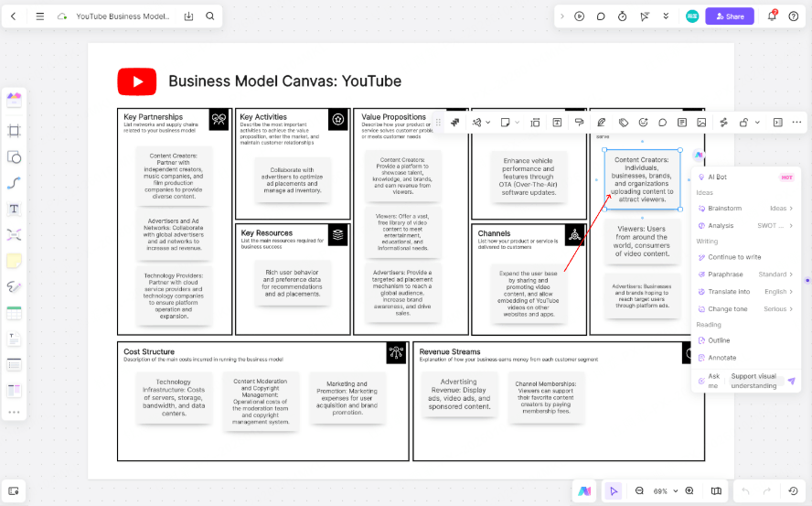Viewport: 812px width, 506px height.
Task: Choose Brainstorm Ideas option
Action: (746, 209)
